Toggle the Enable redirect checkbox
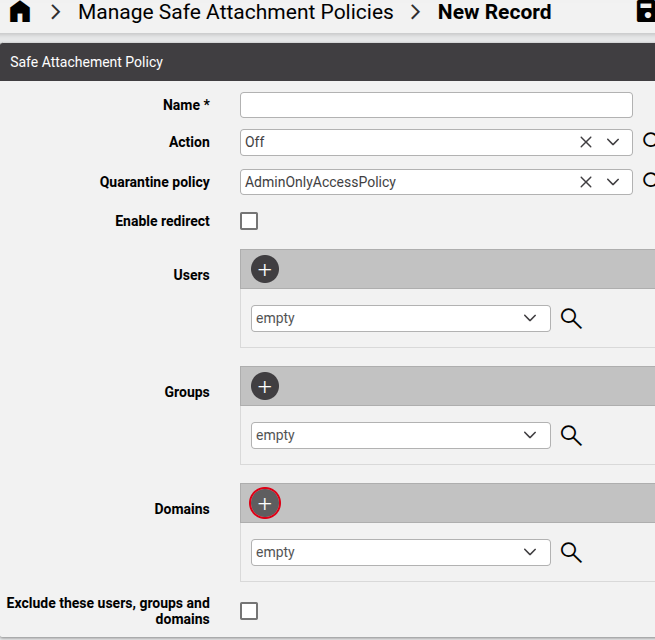 click(249, 221)
